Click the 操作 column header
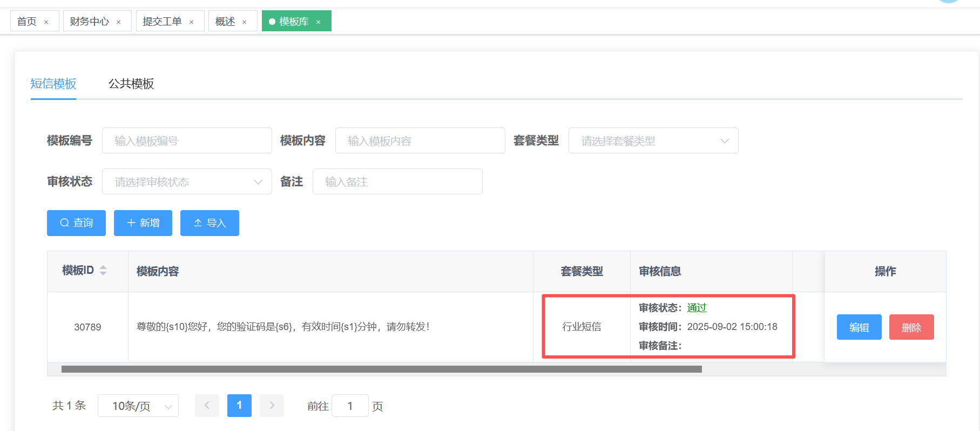Image resolution: width=980 pixels, height=431 pixels. (886, 271)
